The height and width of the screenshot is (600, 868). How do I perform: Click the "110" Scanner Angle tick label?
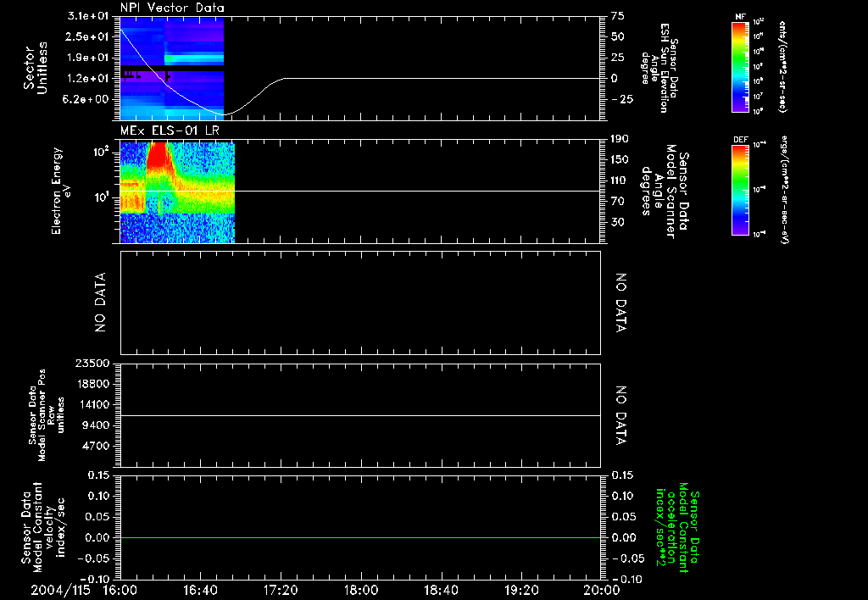620,181
